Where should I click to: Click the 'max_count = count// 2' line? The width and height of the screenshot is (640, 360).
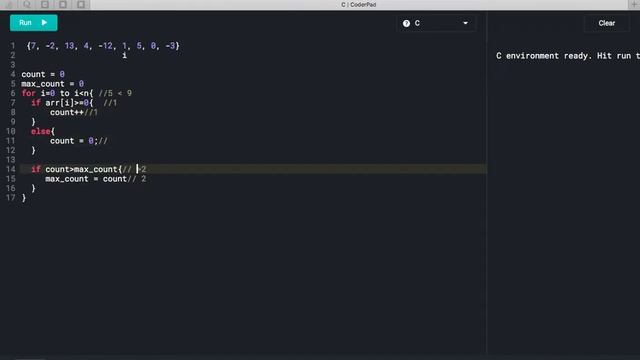(x=96, y=179)
